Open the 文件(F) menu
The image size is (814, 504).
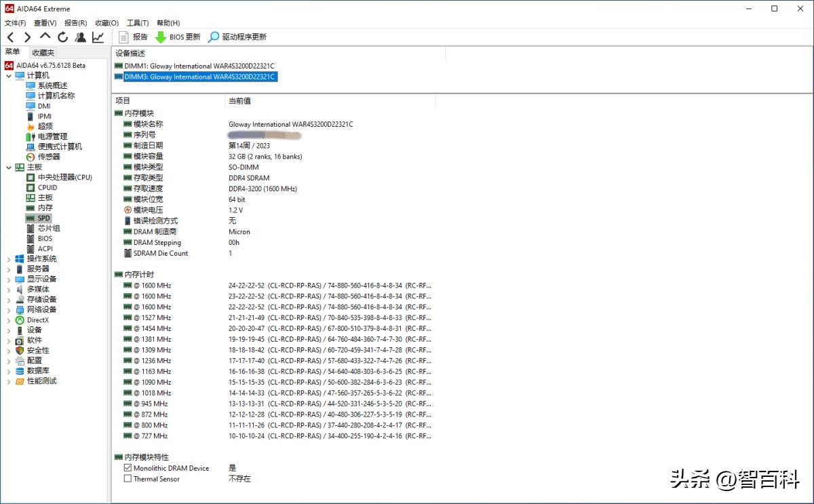[x=16, y=23]
